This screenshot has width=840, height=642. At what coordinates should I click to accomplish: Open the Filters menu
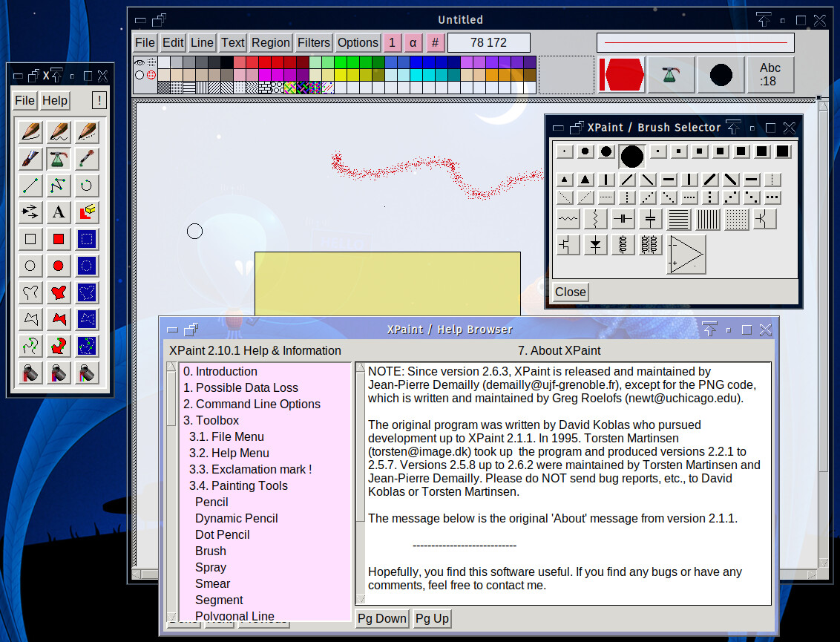tap(314, 43)
